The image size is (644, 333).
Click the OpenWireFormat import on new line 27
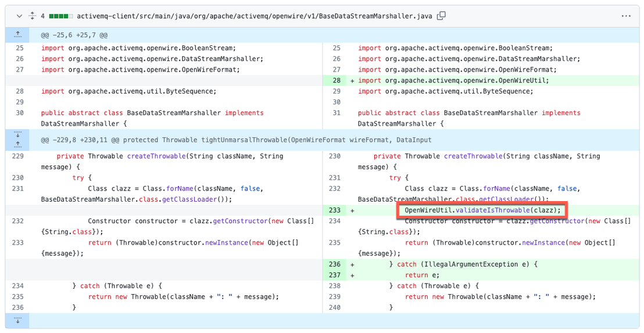pos(457,70)
